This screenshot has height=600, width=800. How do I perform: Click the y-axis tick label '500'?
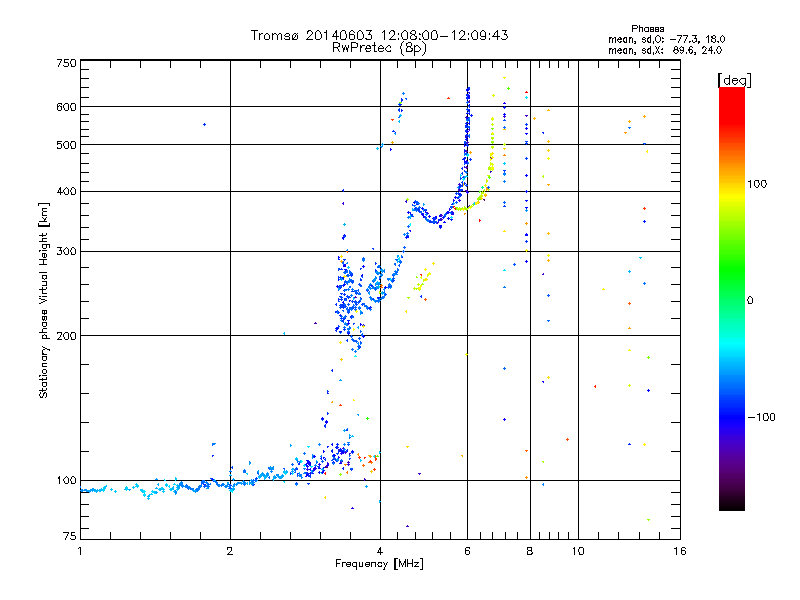coord(66,145)
